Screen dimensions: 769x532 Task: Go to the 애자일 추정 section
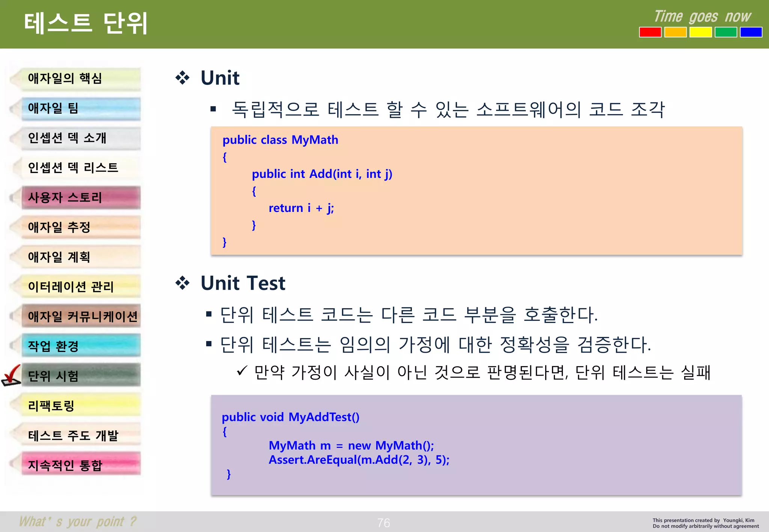[x=75, y=227]
